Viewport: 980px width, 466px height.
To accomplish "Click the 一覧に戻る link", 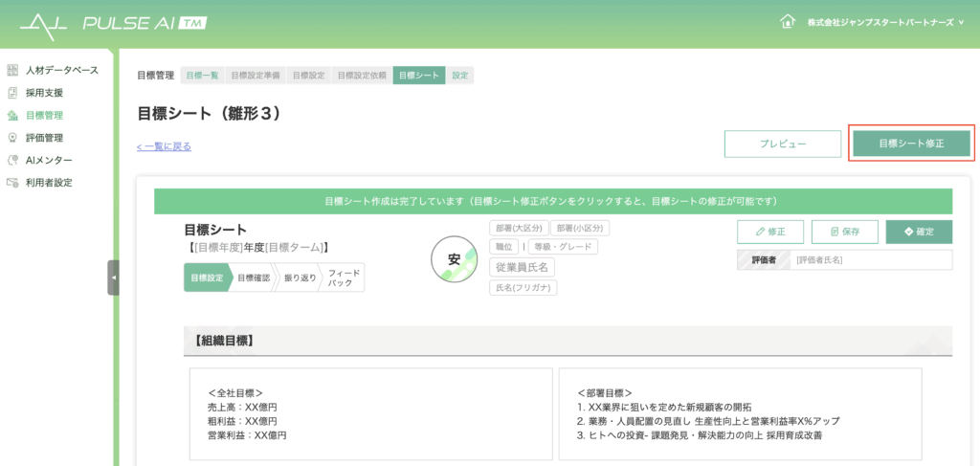I will click(164, 146).
